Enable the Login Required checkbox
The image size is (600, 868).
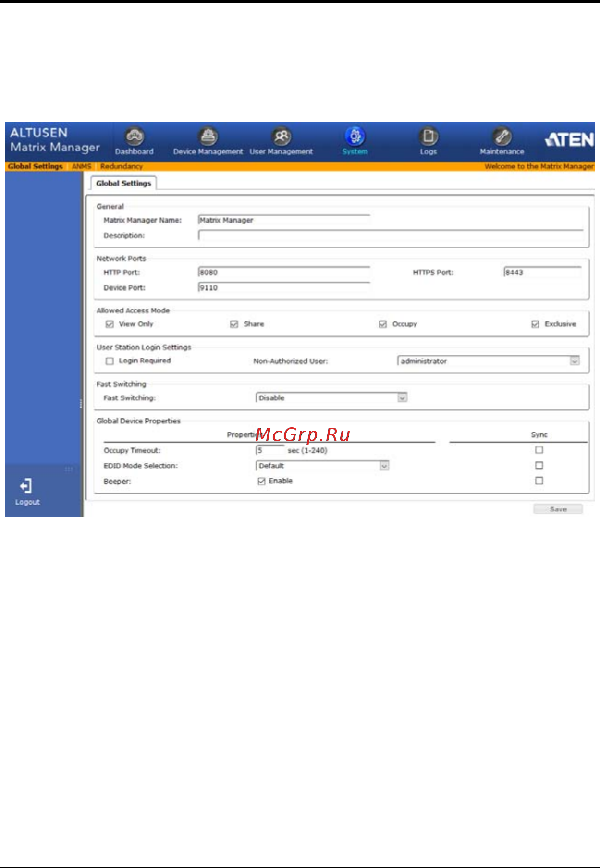110,361
